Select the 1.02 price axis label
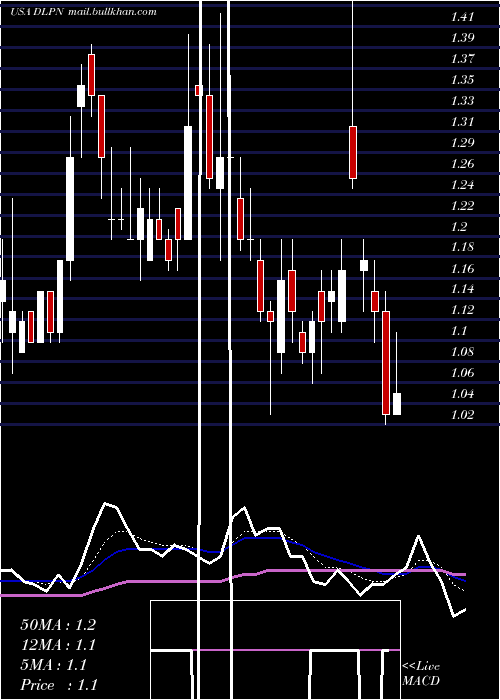500x700 pixels. tap(462, 415)
